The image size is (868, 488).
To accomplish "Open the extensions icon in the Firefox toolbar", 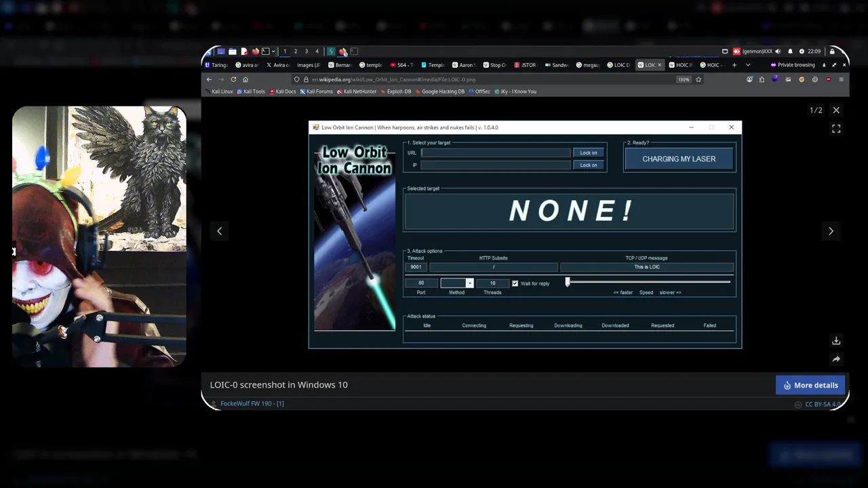I will click(762, 79).
